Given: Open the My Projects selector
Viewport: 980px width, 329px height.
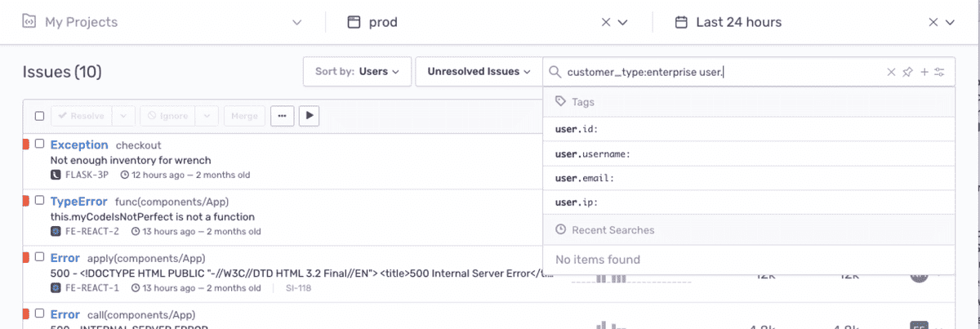Looking at the screenshot, I should click(163, 22).
